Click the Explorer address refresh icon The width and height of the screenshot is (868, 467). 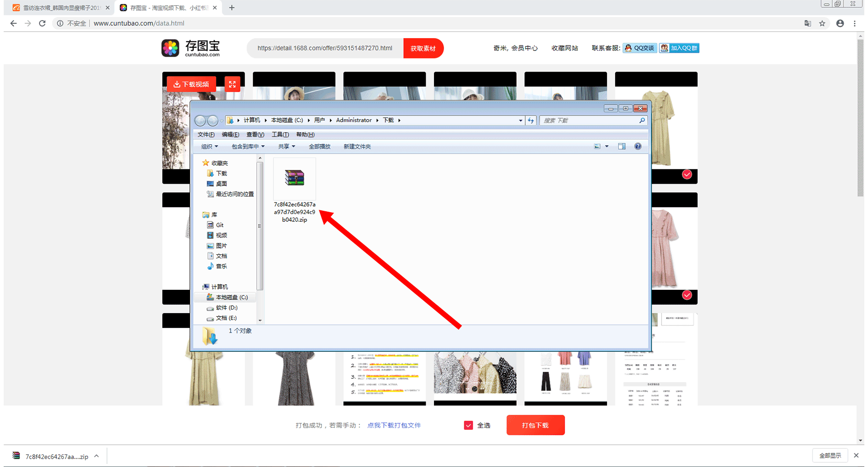pos(531,120)
